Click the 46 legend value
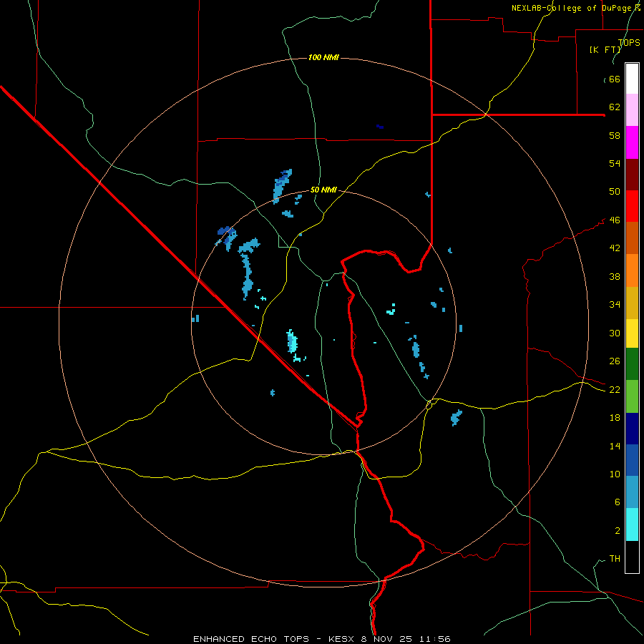The image size is (644, 644). point(615,220)
